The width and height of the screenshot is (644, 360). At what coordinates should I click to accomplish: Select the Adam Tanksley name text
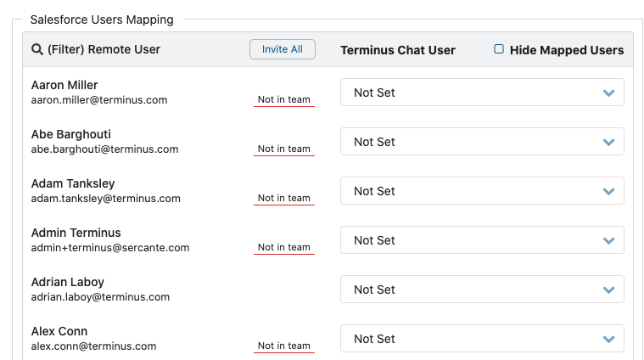coord(73,183)
